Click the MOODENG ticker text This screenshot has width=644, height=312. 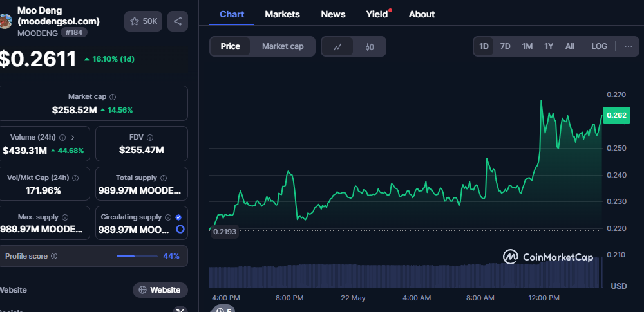point(37,33)
